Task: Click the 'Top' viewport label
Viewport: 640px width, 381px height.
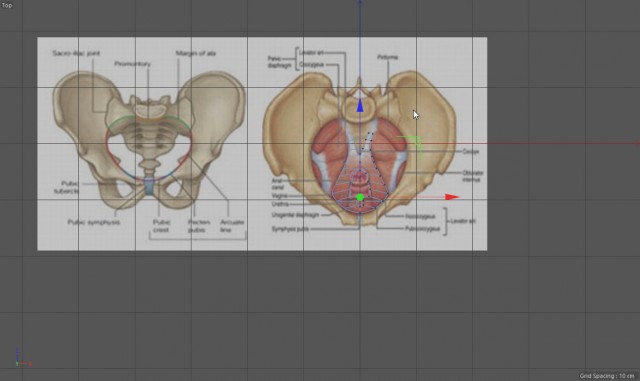Action: coord(7,5)
